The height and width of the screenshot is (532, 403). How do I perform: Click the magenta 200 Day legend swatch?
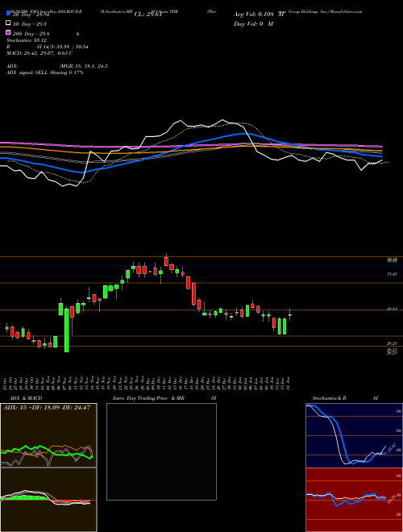pos(8,33)
